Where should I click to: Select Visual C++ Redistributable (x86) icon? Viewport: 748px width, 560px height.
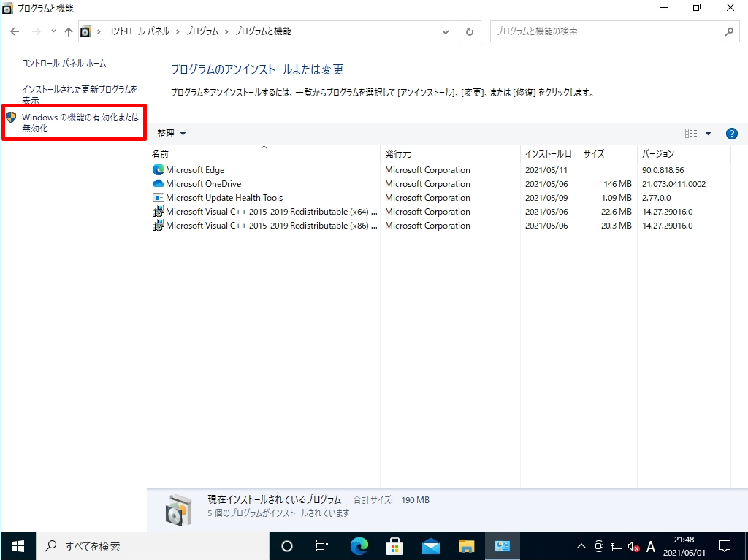point(158,225)
